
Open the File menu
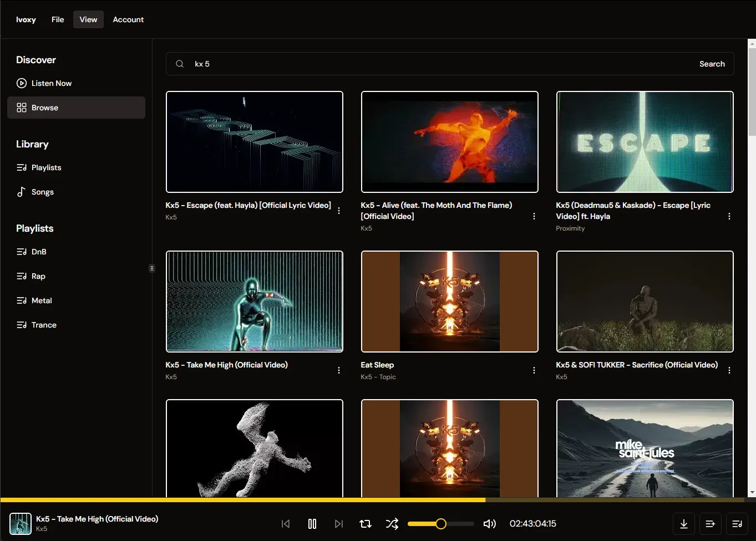58,19
